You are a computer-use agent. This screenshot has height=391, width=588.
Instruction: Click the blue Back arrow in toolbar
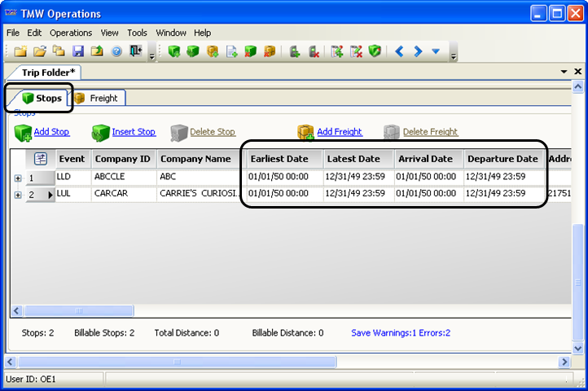click(x=399, y=52)
